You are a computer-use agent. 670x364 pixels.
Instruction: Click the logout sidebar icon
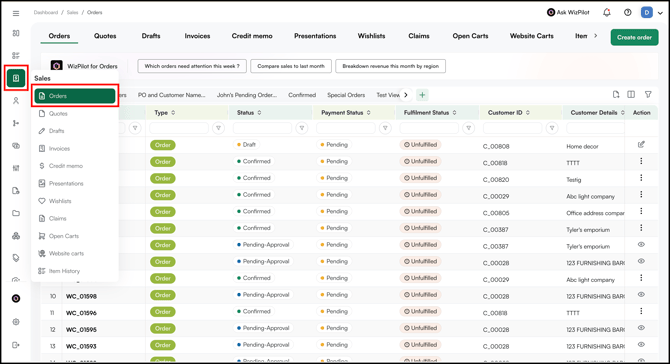pos(16,345)
